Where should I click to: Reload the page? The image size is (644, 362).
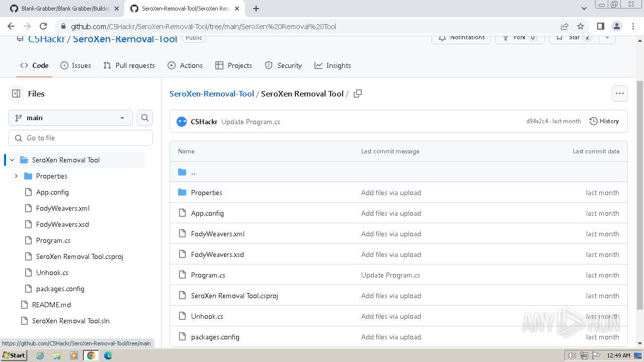pyautogui.click(x=43, y=26)
